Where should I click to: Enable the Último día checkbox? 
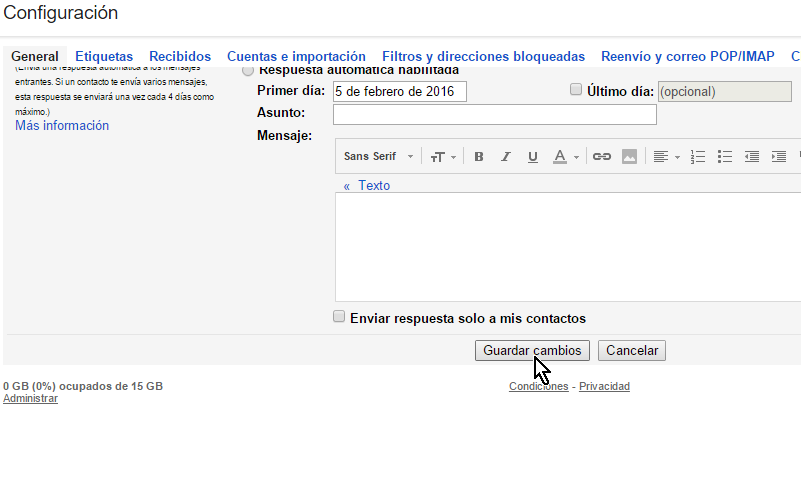[x=576, y=90]
